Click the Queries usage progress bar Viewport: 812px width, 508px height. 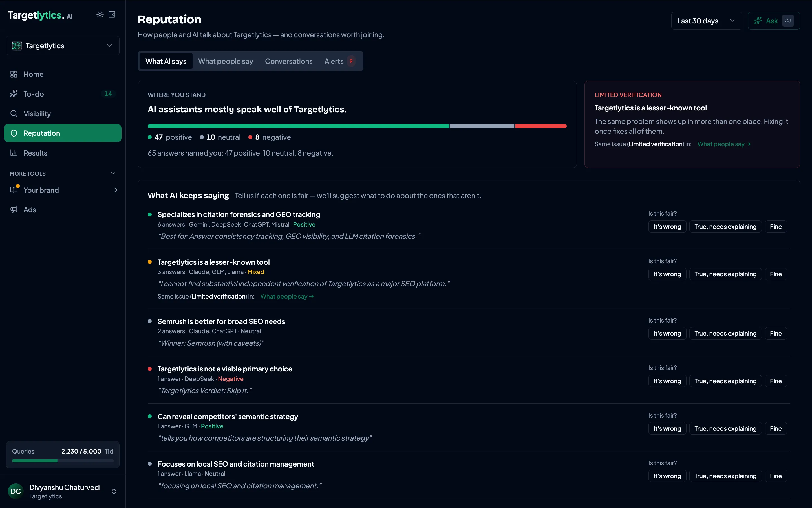(63, 461)
